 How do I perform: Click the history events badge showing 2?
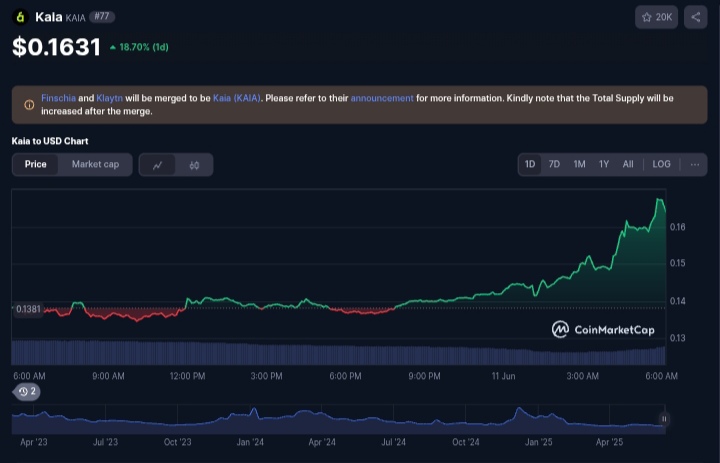(27, 392)
